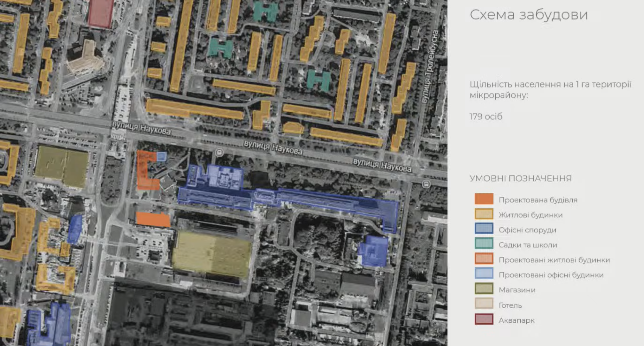Click the orange Проектована будівля legend swatch
This screenshot has height=346, width=644.
[x=484, y=199]
